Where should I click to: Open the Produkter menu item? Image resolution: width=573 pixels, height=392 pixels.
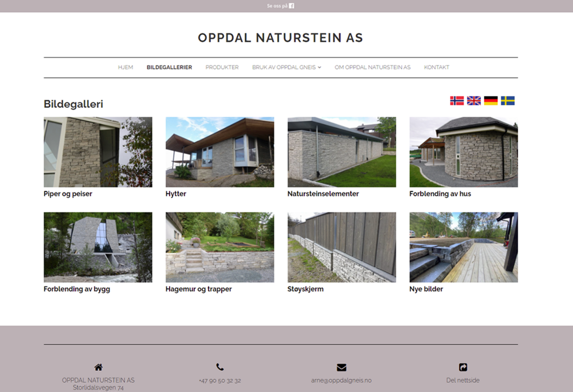click(x=222, y=68)
